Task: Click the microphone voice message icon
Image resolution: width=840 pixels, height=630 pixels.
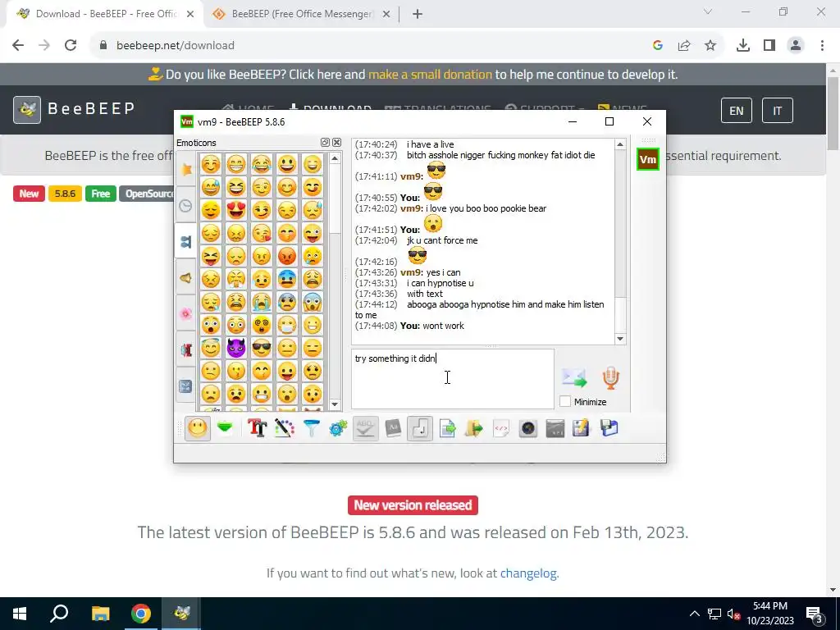Action: (610, 377)
